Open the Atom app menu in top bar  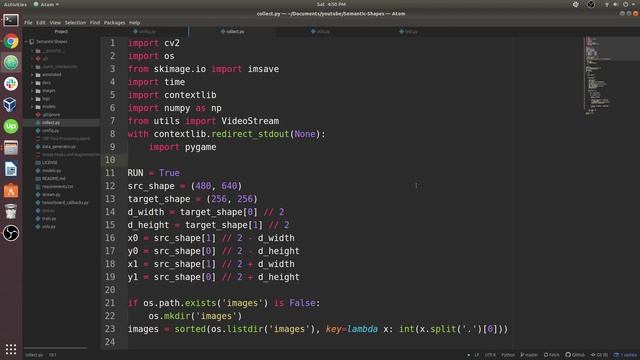pos(46,4)
